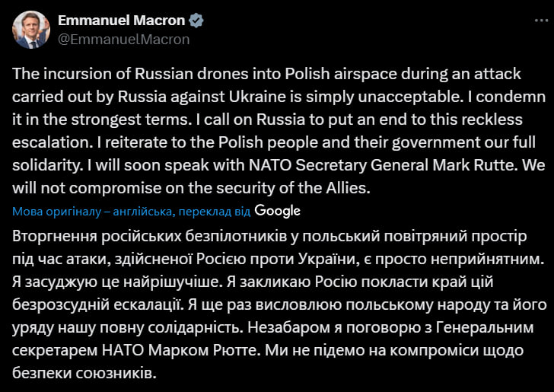Image resolution: width=554 pixels, height=392 pixels.
Task: Click the blue verified checkmark badge
Action: (194, 20)
